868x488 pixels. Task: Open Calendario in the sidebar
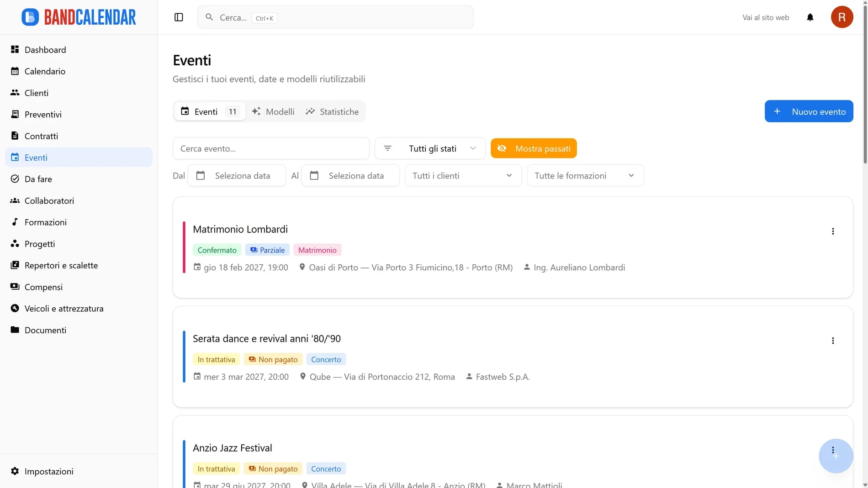point(79,71)
